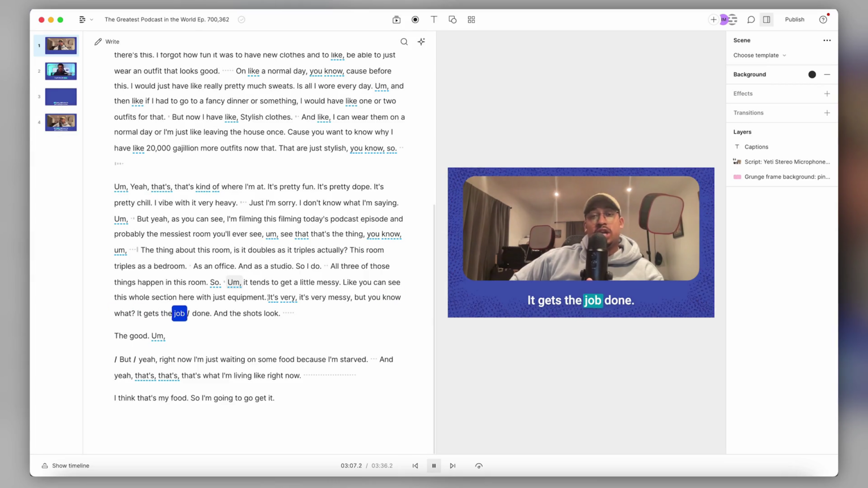Click the Publish button
The image size is (868, 488).
point(795,19)
